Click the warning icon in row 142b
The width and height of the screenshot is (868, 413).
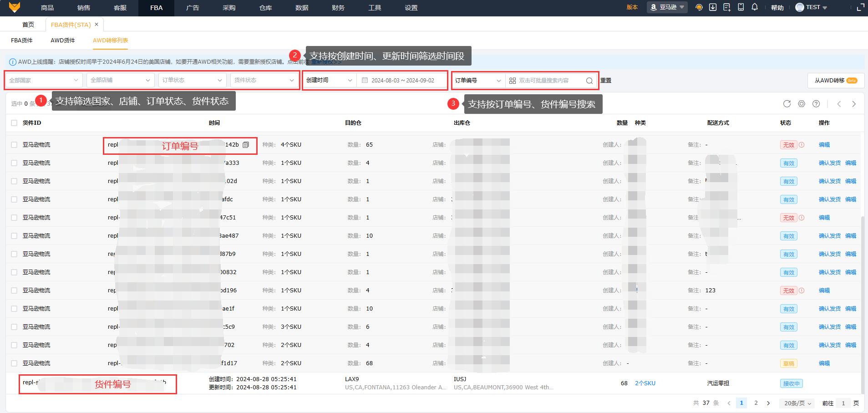(802, 145)
